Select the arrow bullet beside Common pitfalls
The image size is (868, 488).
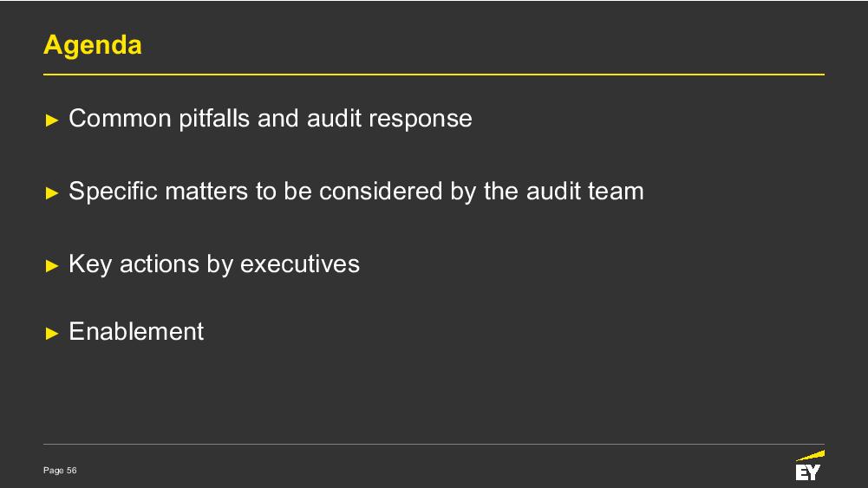coord(52,120)
